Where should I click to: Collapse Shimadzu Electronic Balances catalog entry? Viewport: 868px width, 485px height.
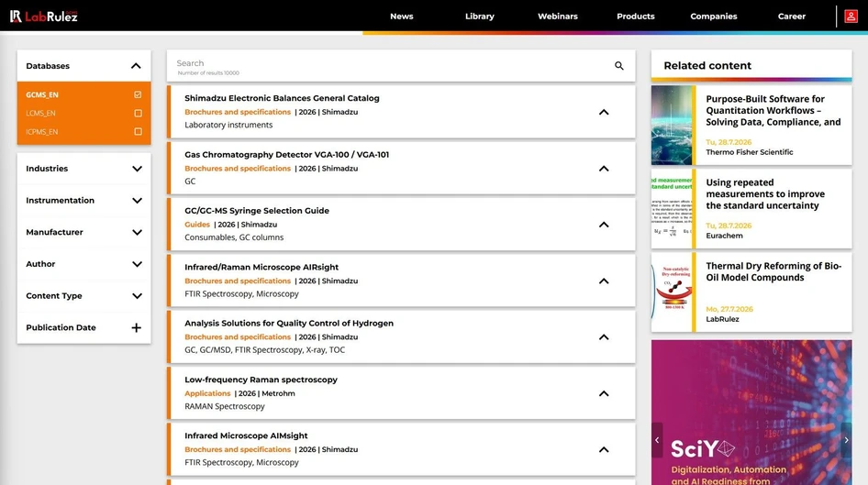[x=604, y=112]
